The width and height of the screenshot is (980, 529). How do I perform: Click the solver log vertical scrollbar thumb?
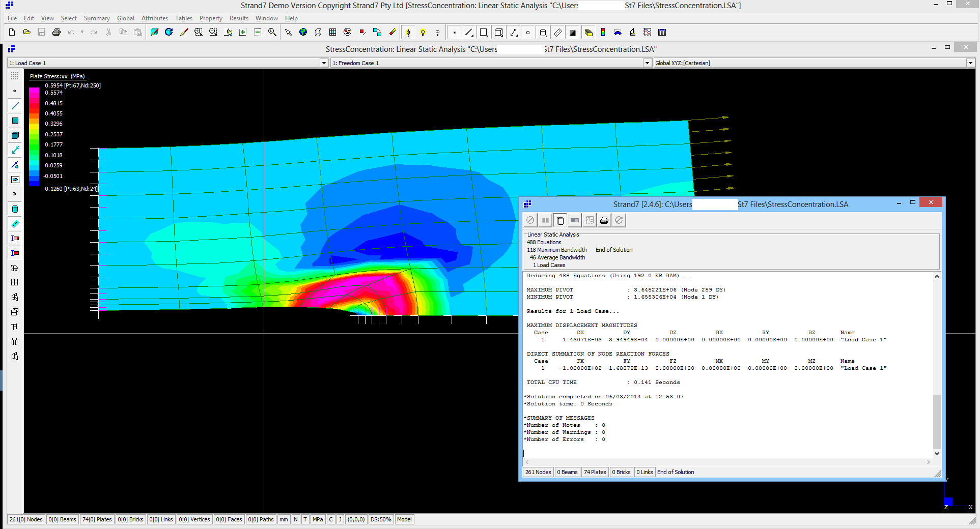tap(937, 421)
